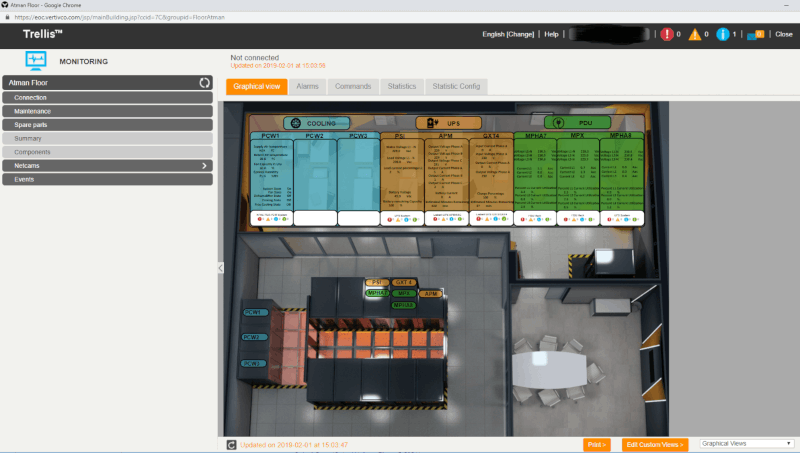The width and height of the screenshot is (800, 453).
Task: Select the APM device tag on floor
Action: 431,294
